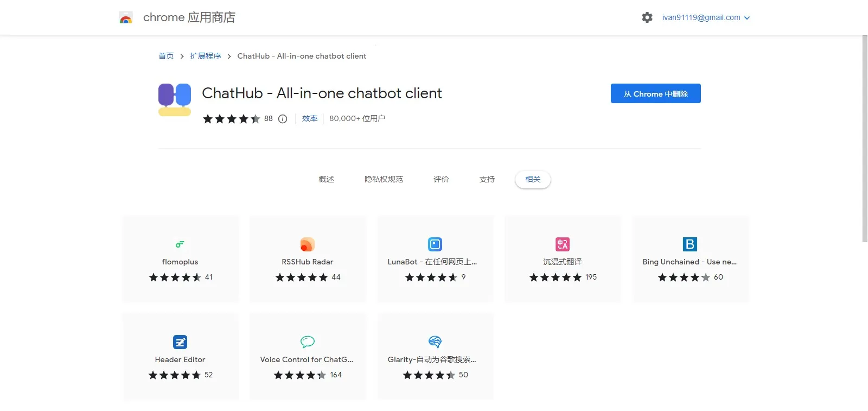The height and width of the screenshot is (411, 868).
Task: Click the ChatHub extension logo icon
Action: [175, 100]
